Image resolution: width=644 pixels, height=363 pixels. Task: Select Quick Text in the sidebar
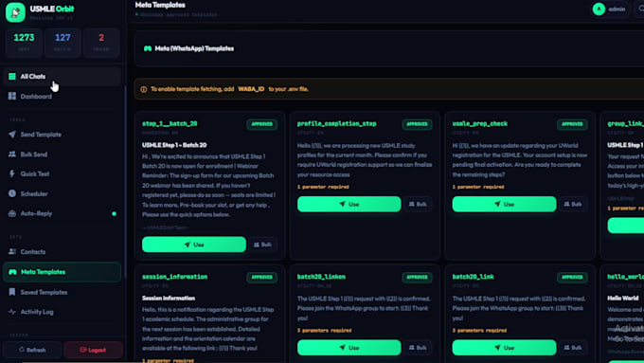tap(62, 173)
